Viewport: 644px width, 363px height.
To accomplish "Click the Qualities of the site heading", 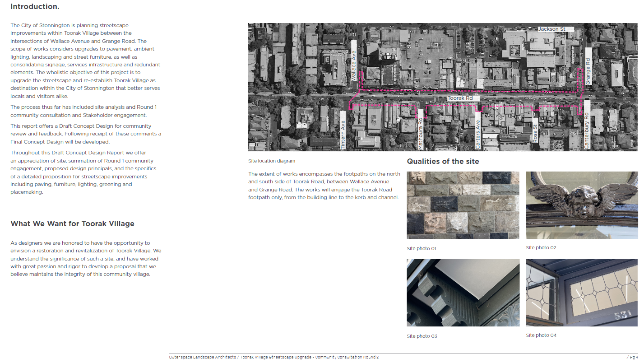I will point(443,161).
